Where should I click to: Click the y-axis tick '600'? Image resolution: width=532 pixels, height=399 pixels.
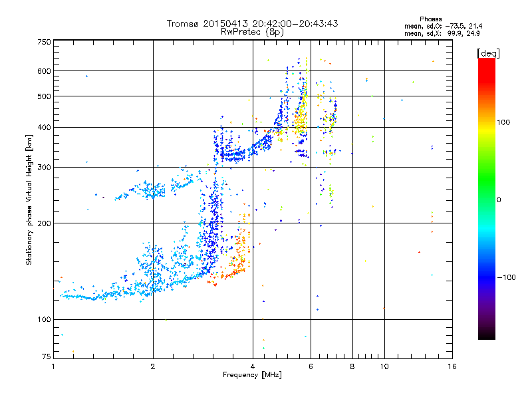[44, 71]
